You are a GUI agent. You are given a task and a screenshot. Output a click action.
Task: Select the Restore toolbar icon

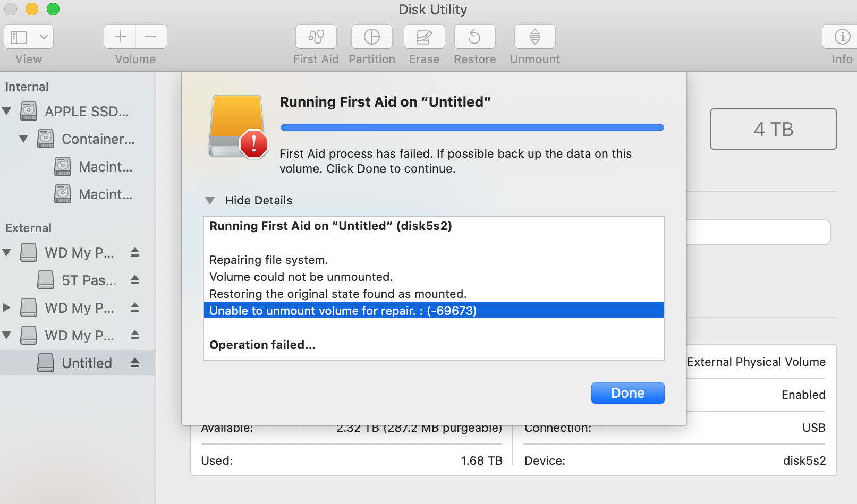[x=475, y=37]
